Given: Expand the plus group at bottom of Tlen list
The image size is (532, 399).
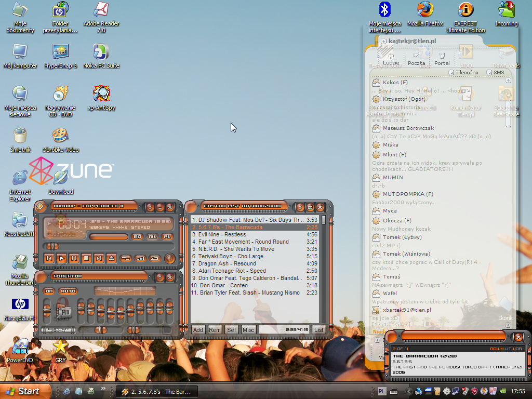Looking at the screenshot, I should click(377, 340).
